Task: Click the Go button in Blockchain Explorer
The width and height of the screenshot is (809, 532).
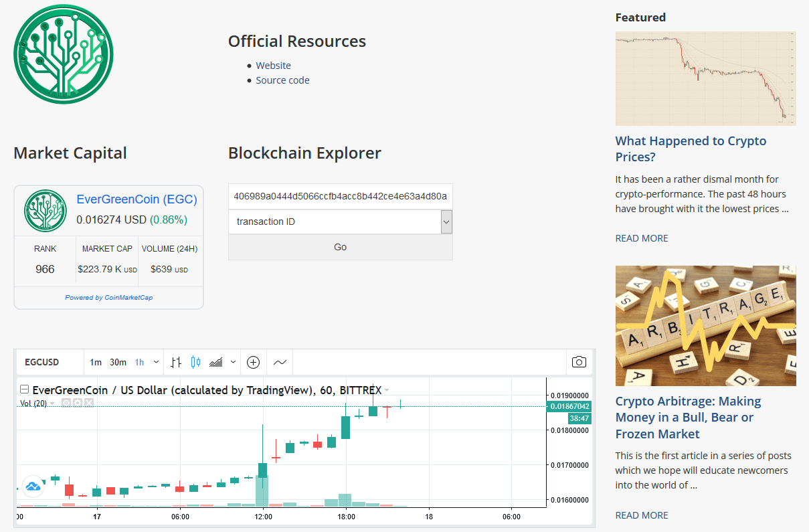Action: point(340,246)
